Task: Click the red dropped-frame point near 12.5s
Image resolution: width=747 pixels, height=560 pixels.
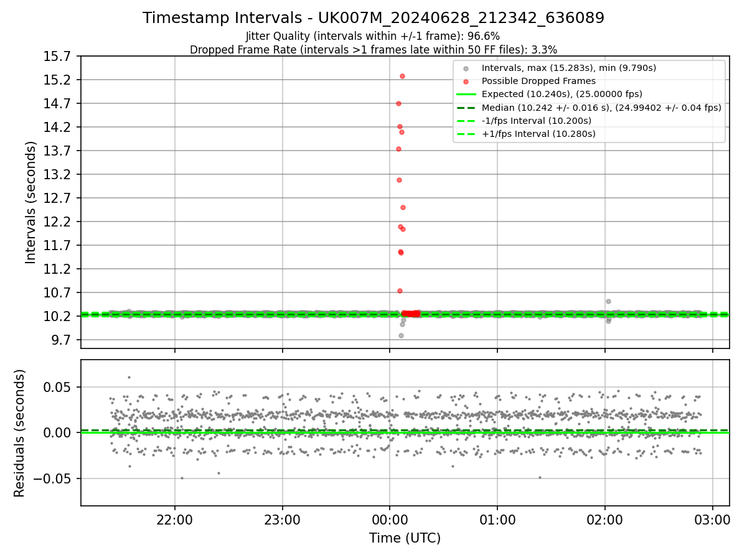Action: pos(403,207)
